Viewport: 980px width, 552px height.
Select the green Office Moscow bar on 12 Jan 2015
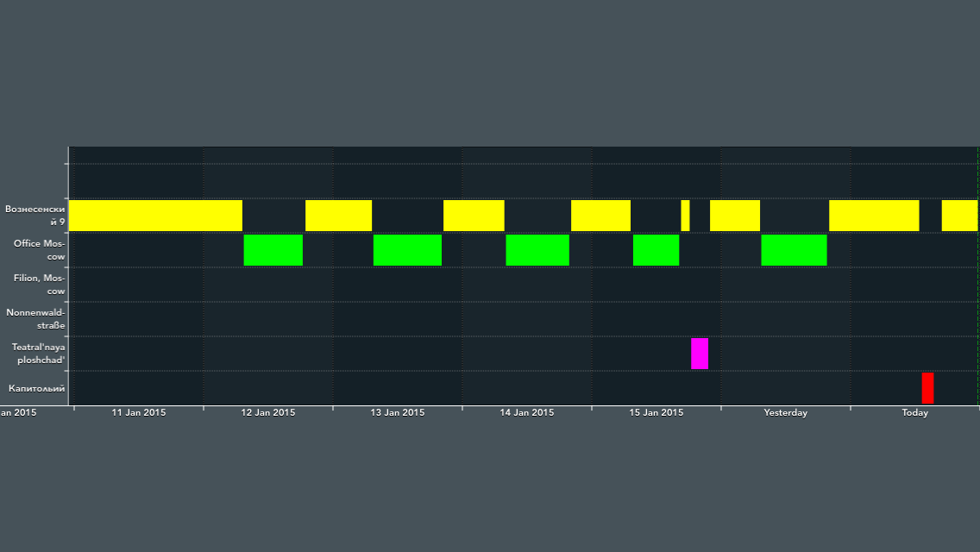pos(273,250)
